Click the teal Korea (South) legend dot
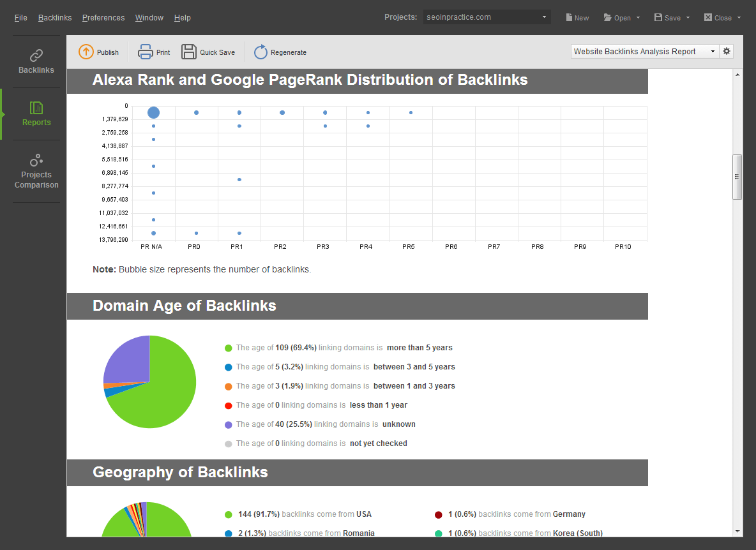The width and height of the screenshot is (756, 550). tap(438, 533)
